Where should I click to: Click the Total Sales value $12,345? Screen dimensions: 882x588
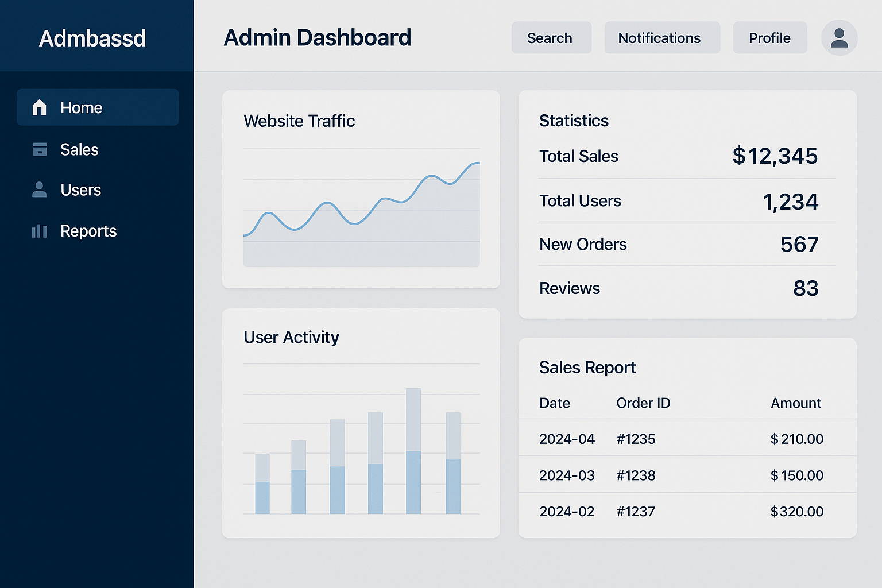tap(775, 156)
